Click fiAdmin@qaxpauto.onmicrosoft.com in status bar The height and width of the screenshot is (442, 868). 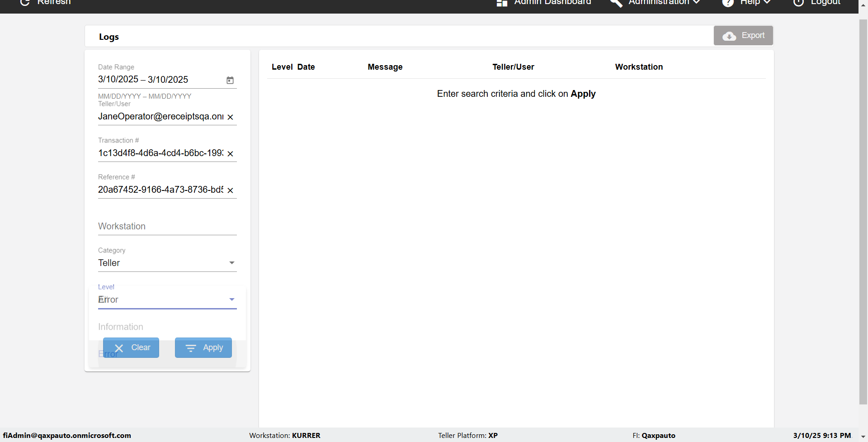pyautogui.click(x=67, y=436)
